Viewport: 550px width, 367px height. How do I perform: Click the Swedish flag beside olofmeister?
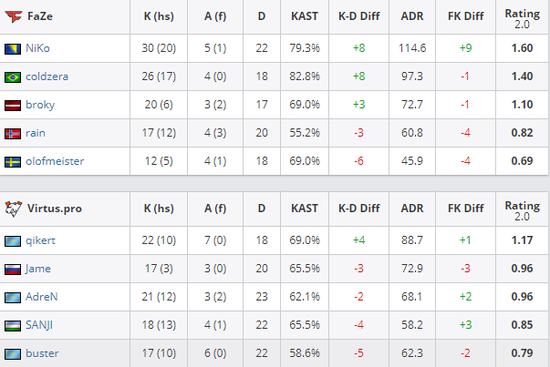13,162
